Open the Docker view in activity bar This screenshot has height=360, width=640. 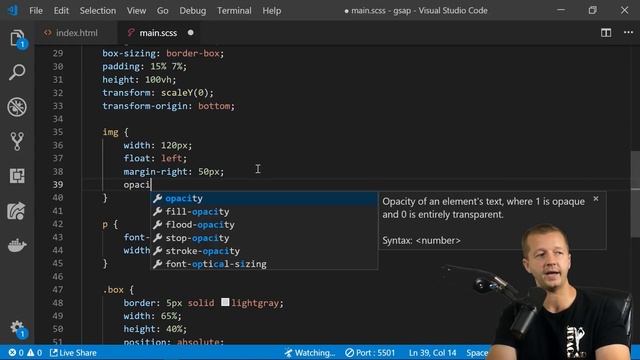[17, 245]
